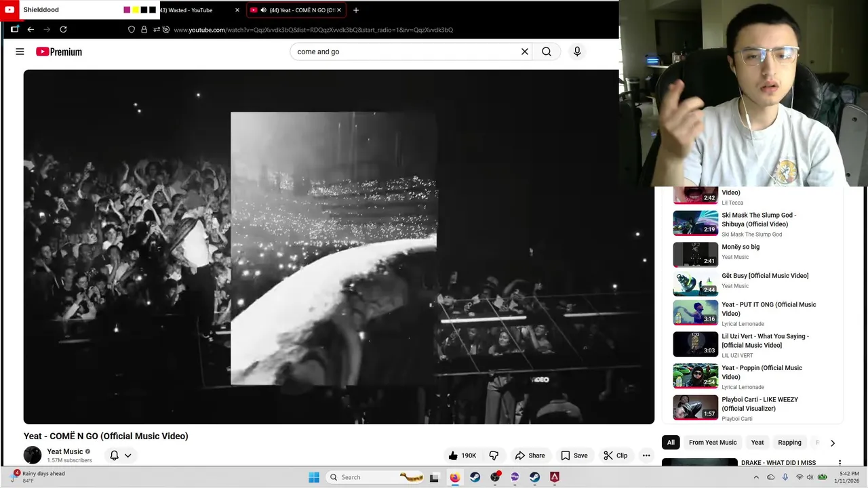Share the video

coord(530,455)
